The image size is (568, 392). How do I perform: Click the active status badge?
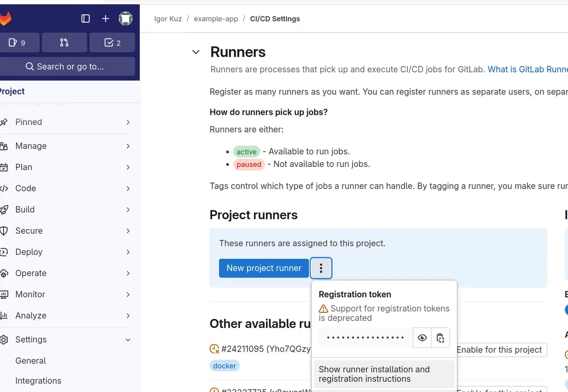pos(246,152)
